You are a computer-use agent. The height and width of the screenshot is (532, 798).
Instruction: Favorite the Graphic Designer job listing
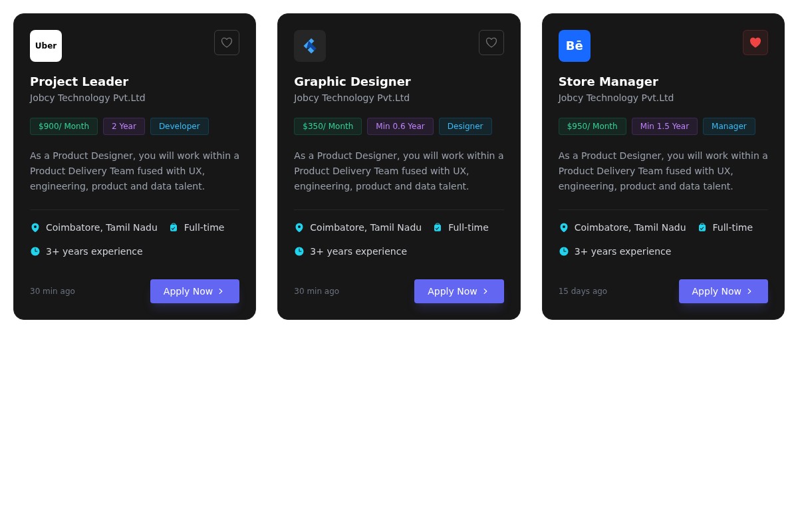[x=491, y=43]
